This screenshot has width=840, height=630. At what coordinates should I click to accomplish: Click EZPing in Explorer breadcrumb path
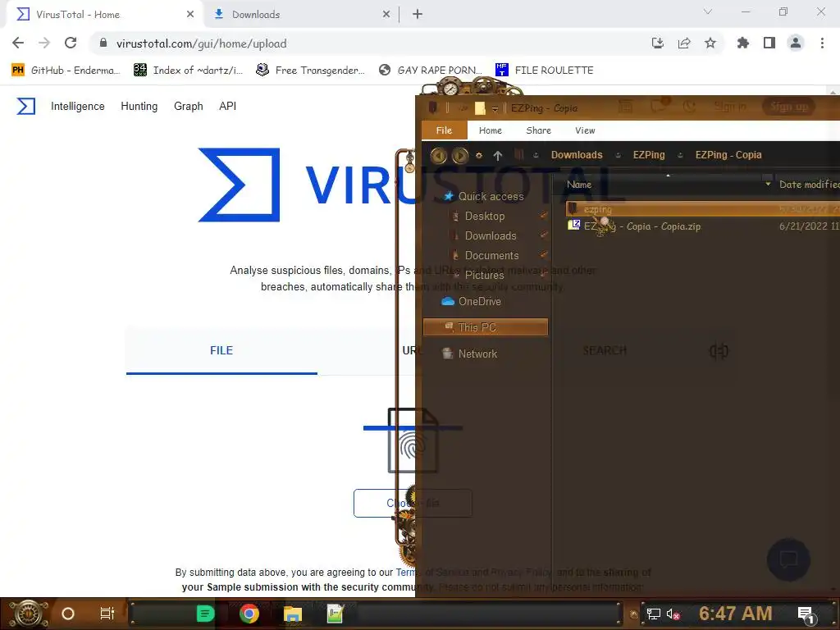(x=649, y=155)
